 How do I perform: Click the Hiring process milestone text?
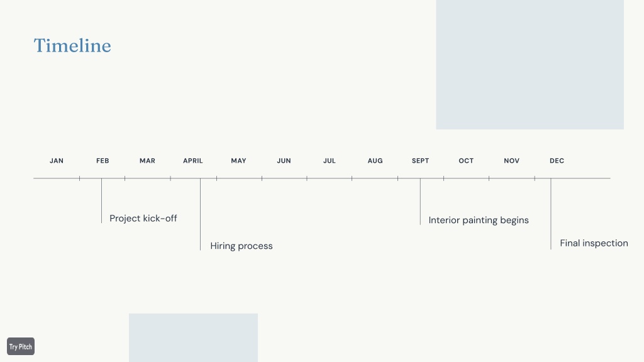[241, 246]
